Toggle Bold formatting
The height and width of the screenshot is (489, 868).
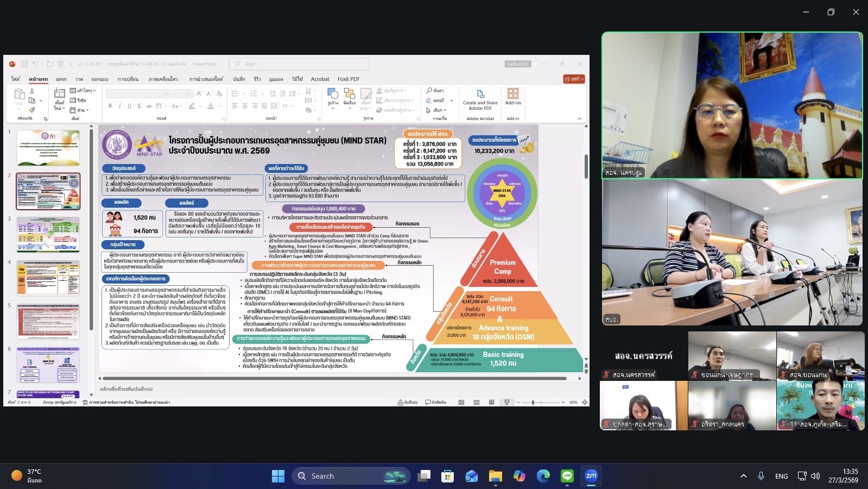tap(110, 106)
